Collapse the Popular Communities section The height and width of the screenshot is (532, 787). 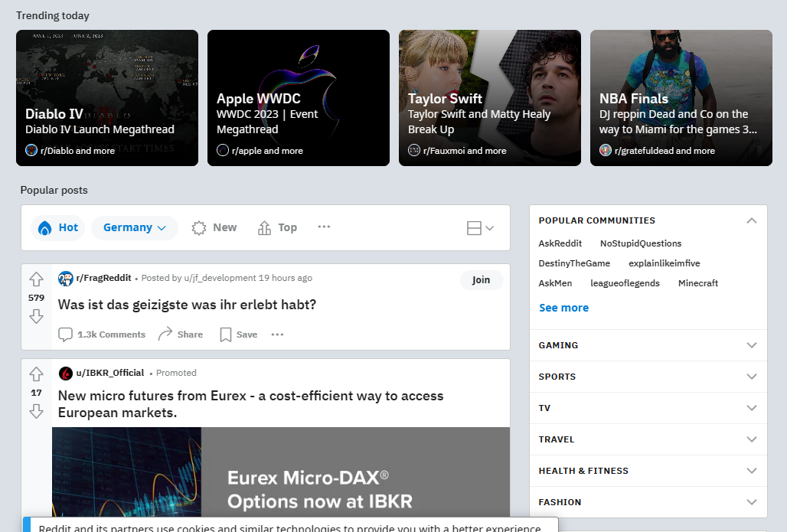[751, 220]
